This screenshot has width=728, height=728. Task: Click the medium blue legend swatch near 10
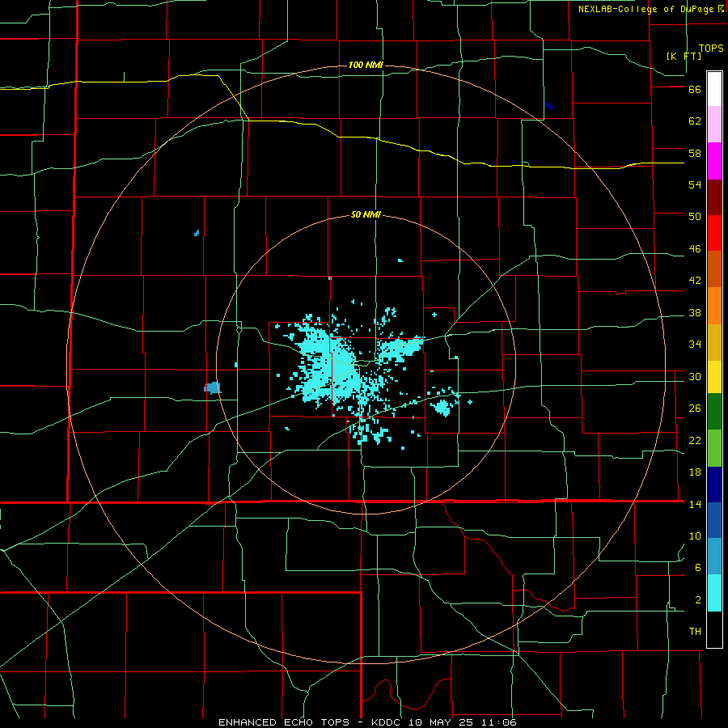click(x=714, y=520)
